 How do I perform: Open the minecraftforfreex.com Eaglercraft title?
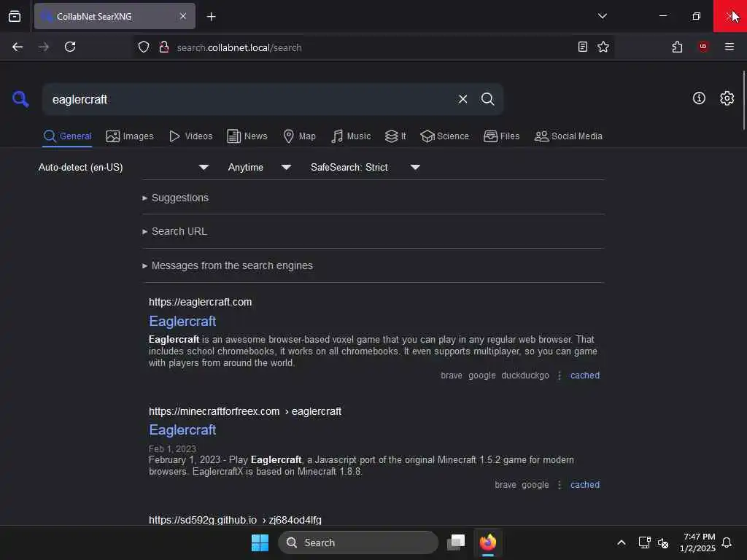point(182,430)
